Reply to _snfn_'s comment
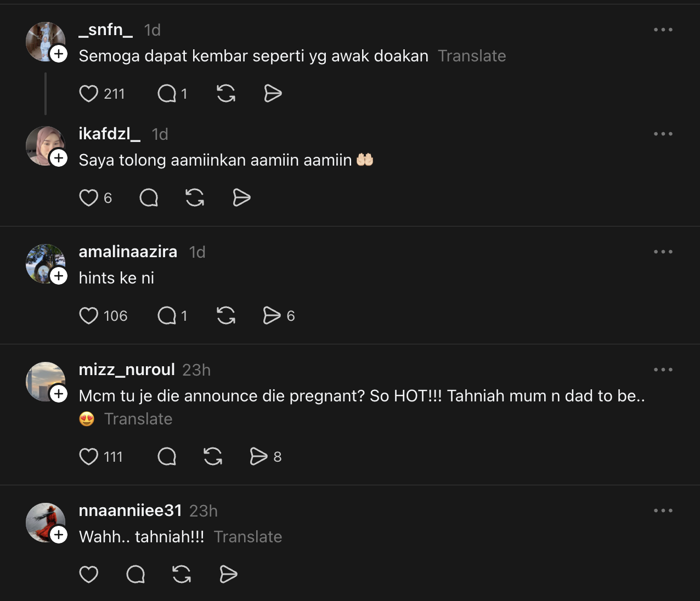Image resolution: width=700 pixels, height=601 pixels. pyautogui.click(x=167, y=94)
